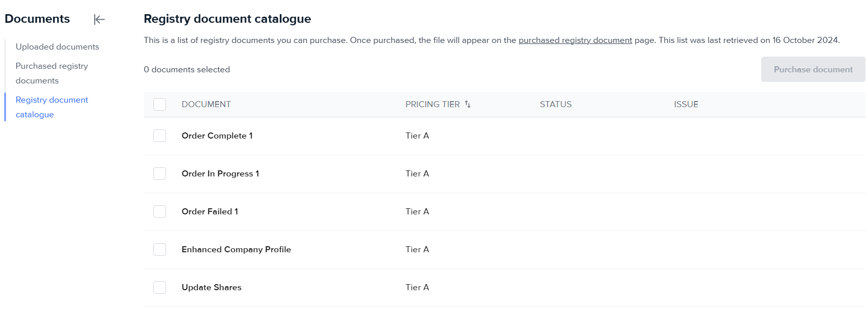This screenshot has height=319, width=868.
Task: Check the Order Complete 1 checkbox
Action: [160, 136]
